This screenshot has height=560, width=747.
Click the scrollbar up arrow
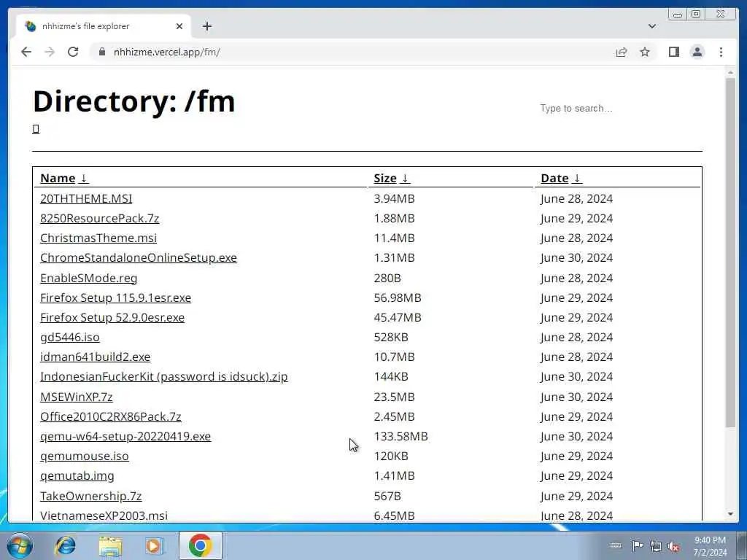(730, 72)
